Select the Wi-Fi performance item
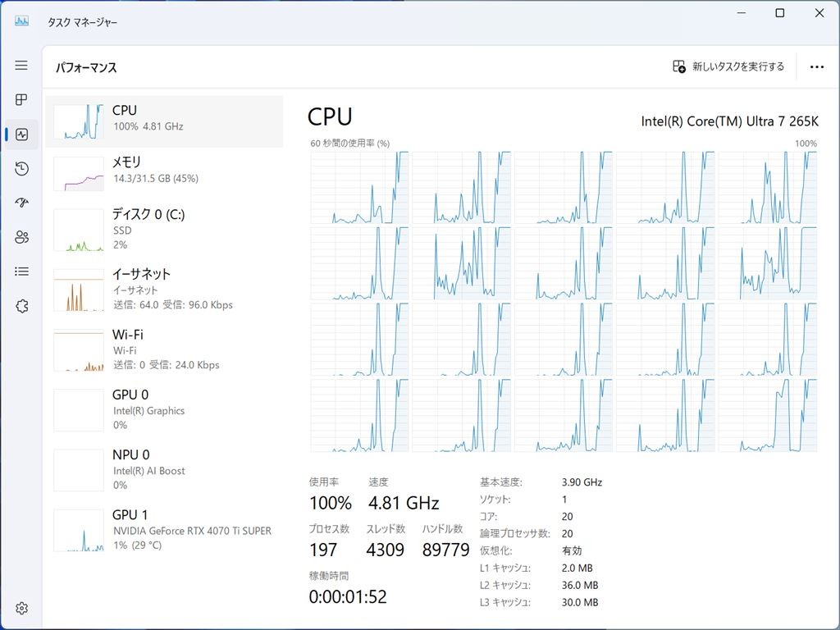840x630 pixels. [x=164, y=349]
